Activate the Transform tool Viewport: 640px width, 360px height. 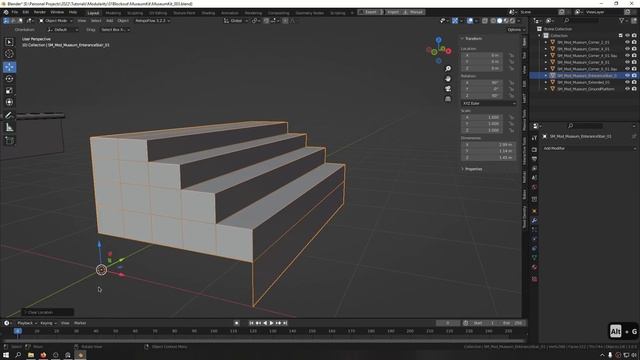pos(9,102)
